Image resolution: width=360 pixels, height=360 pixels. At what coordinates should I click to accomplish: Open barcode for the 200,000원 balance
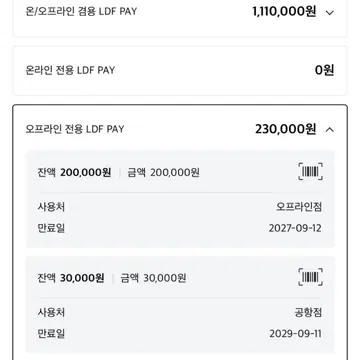point(310,172)
